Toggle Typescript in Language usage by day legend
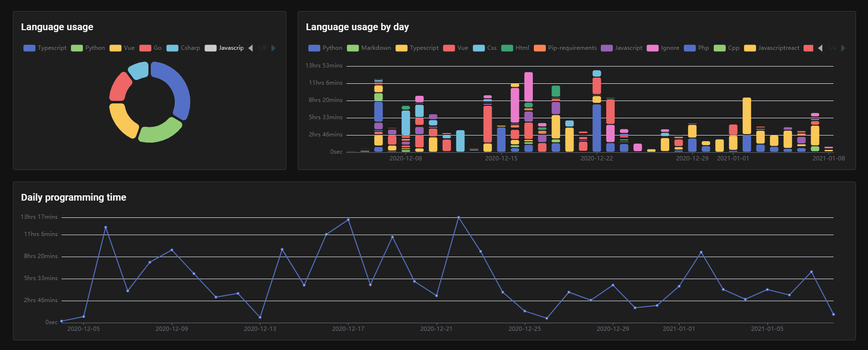This screenshot has width=868, height=350. pyautogui.click(x=417, y=48)
